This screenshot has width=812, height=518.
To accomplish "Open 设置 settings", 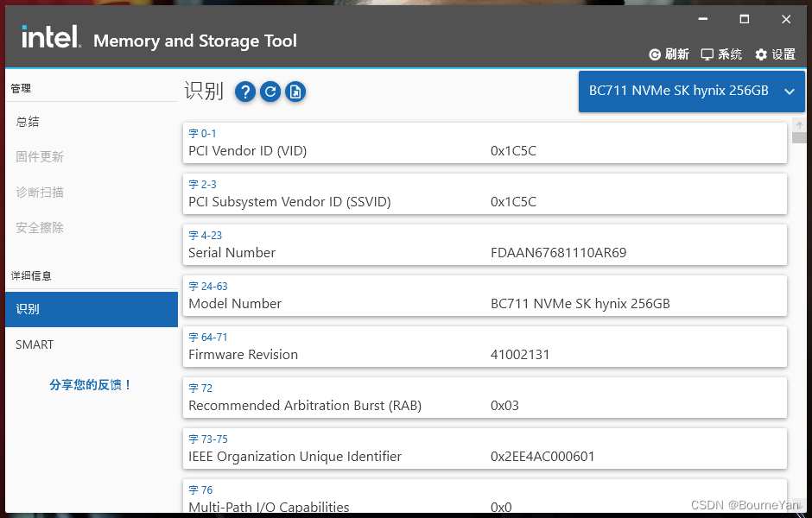I will pyautogui.click(x=775, y=54).
